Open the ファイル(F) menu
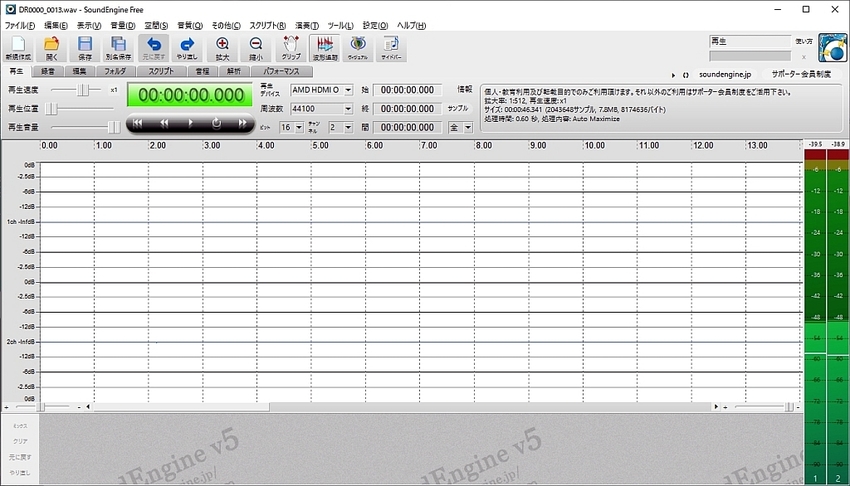The image size is (850, 486). 20,25
